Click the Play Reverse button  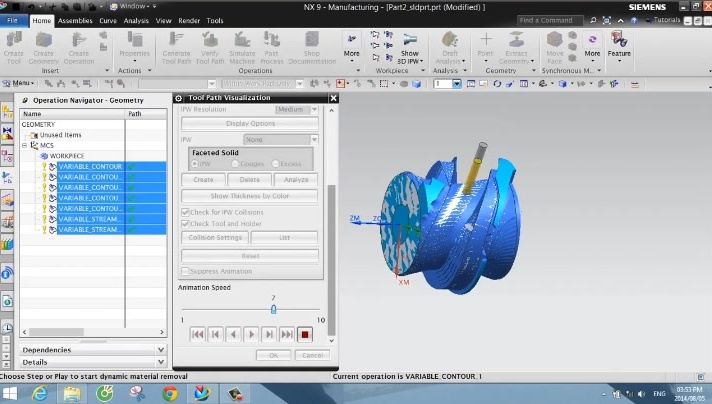point(233,335)
